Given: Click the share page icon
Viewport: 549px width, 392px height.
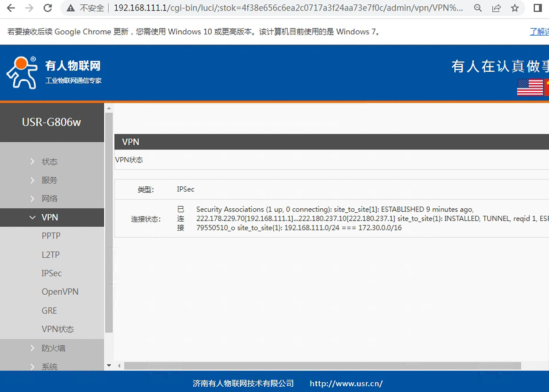Looking at the screenshot, I should coord(496,8).
